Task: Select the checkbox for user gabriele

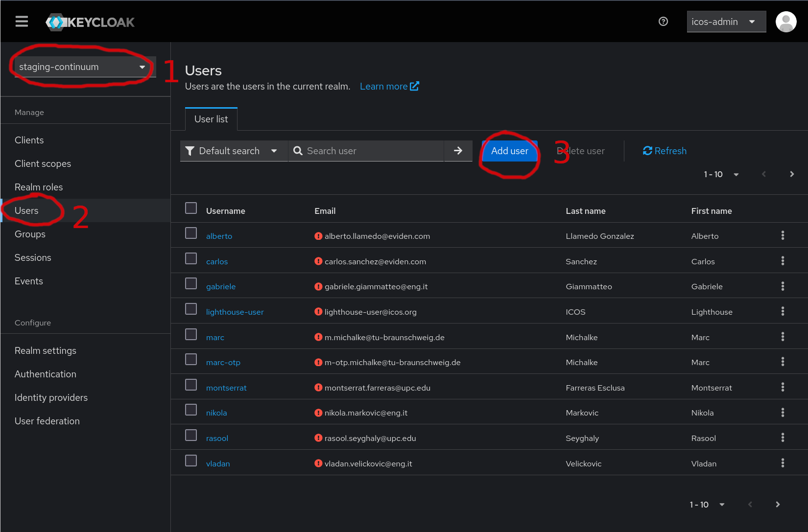Action: 191,283
